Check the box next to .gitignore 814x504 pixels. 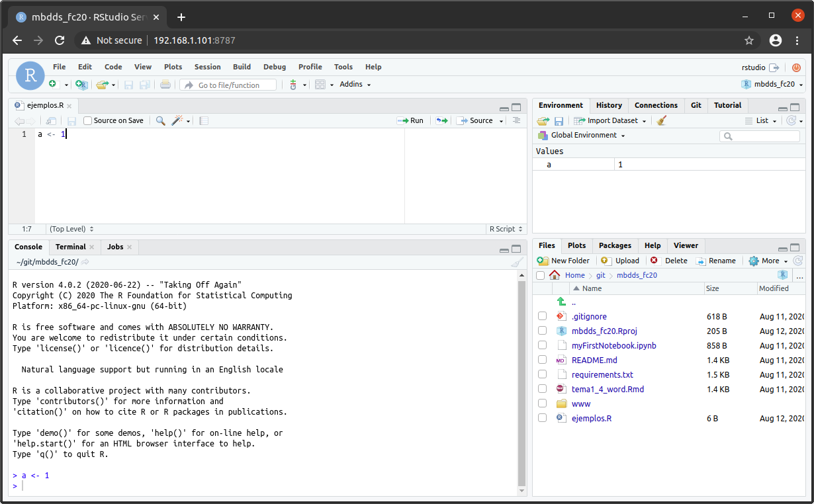[x=543, y=316]
